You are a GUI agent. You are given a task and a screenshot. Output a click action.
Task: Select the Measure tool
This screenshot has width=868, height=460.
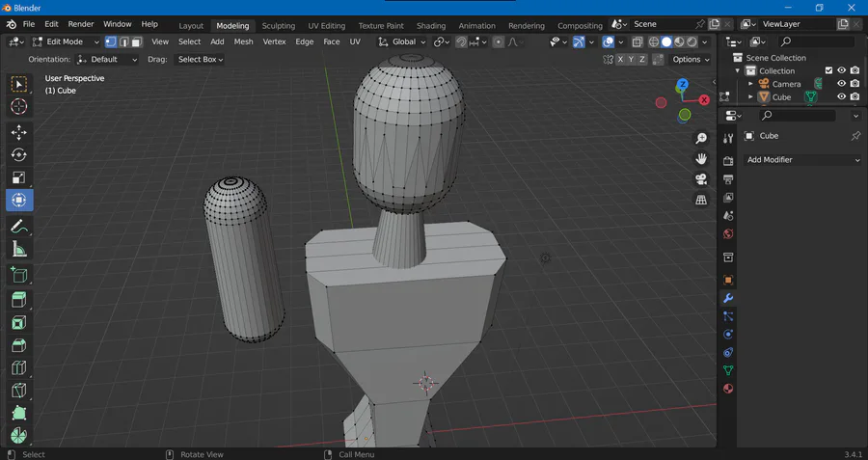19,251
